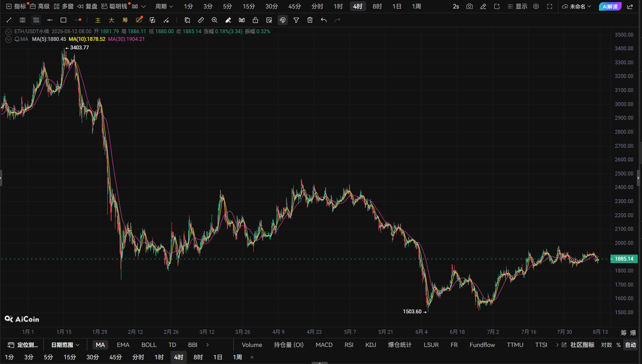
Task: Select the bottom 8时 timeframe tab
Action: click(x=198, y=357)
